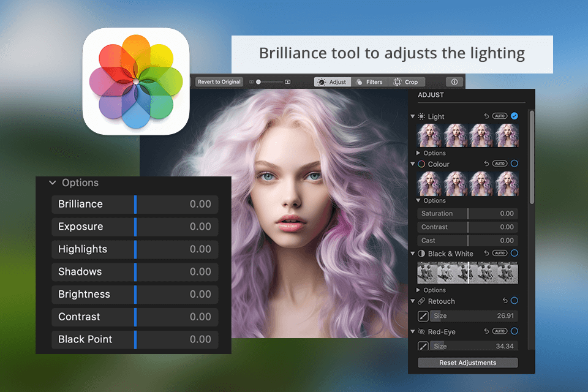Click small thumbnail zoom-out icon

(x=251, y=82)
